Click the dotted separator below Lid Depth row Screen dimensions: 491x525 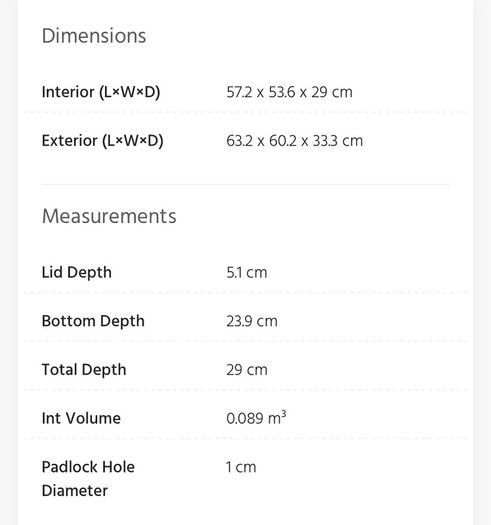tap(246, 292)
